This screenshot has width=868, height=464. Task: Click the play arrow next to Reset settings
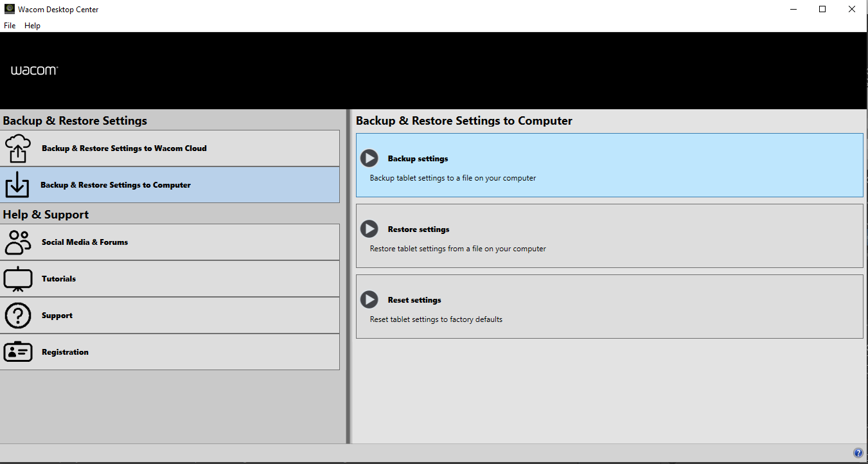[369, 299]
